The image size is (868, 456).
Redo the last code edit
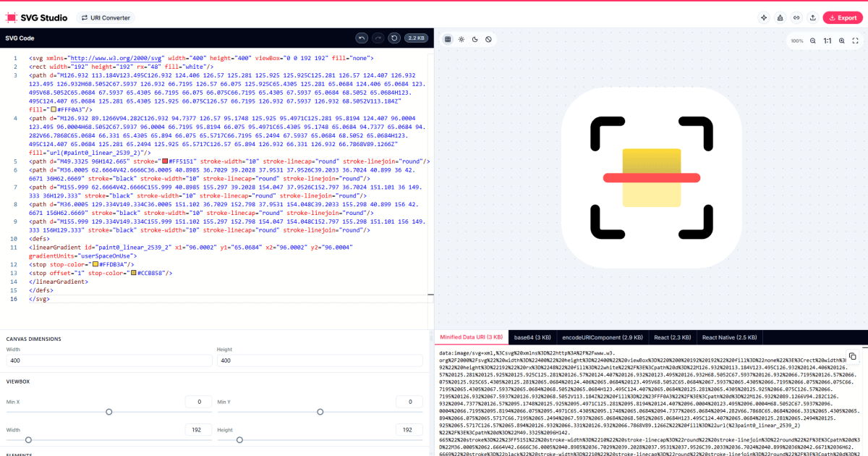coord(377,38)
